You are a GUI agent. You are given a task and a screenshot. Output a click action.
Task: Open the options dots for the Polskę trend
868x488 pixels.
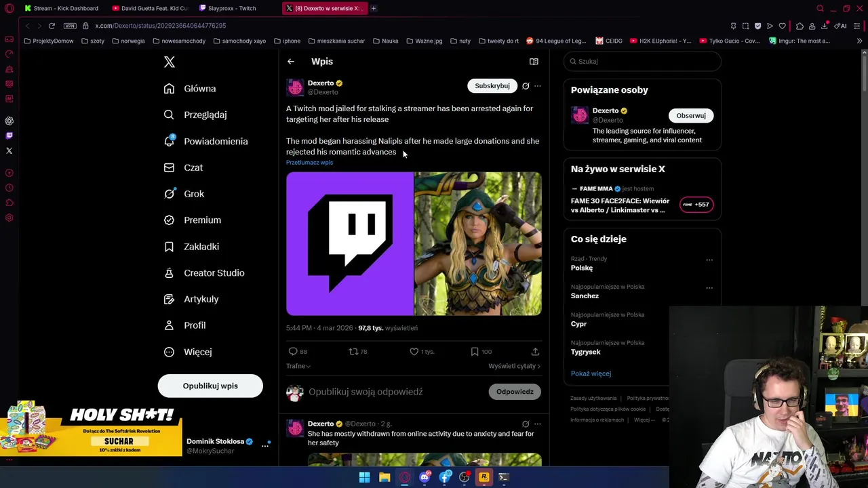coord(709,260)
